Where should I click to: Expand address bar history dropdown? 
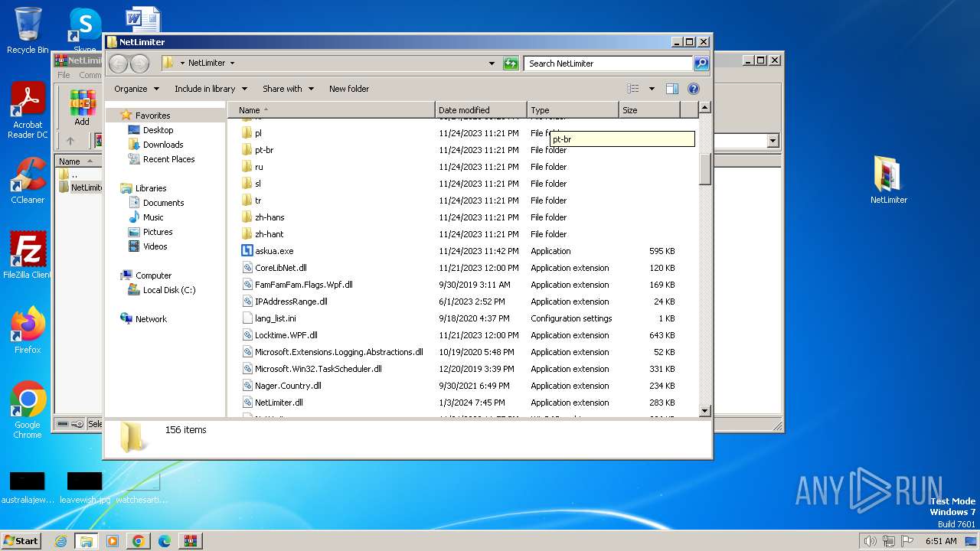coord(492,64)
